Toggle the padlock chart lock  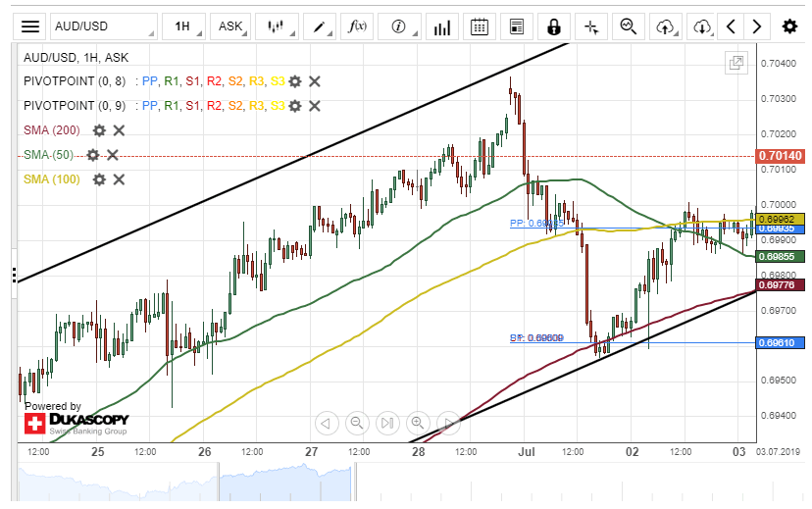(553, 26)
